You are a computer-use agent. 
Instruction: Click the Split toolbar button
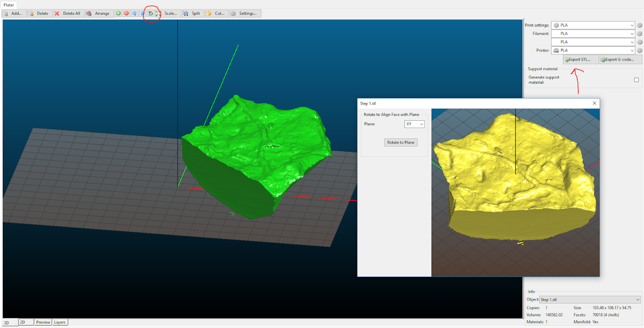(193, 13)
